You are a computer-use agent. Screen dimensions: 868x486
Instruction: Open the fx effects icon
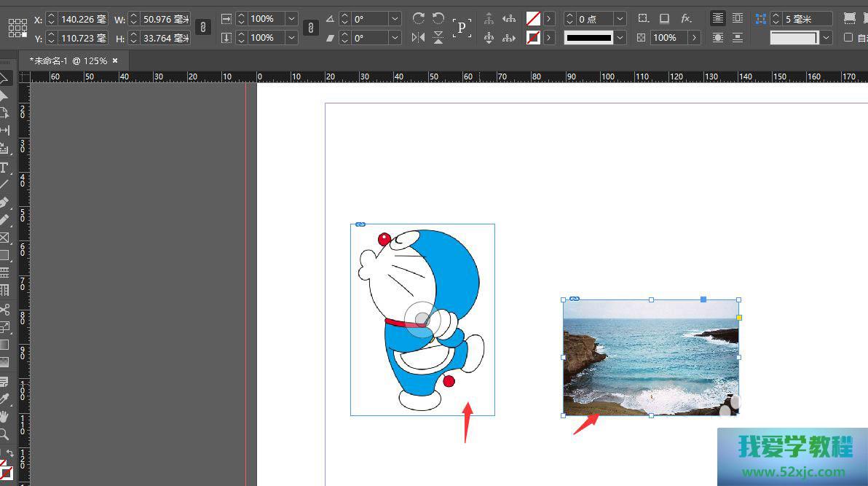pos(686,18)
